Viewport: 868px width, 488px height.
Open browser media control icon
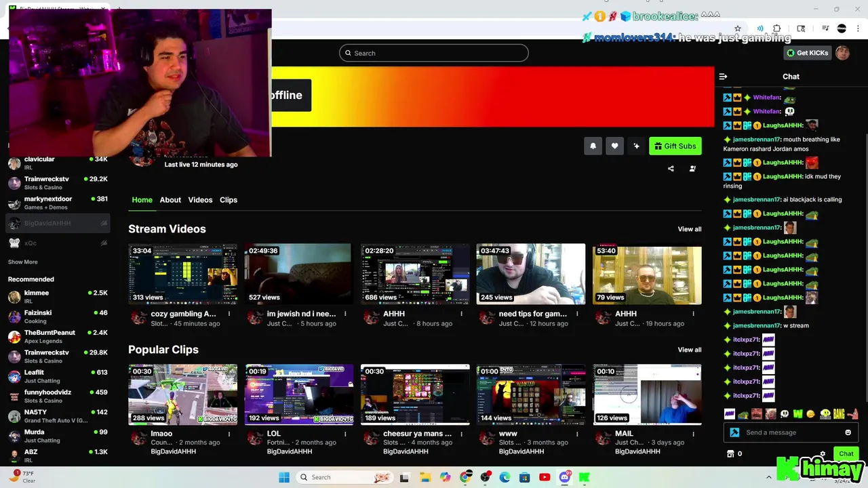pyautogui.click(x=825, y=28)
